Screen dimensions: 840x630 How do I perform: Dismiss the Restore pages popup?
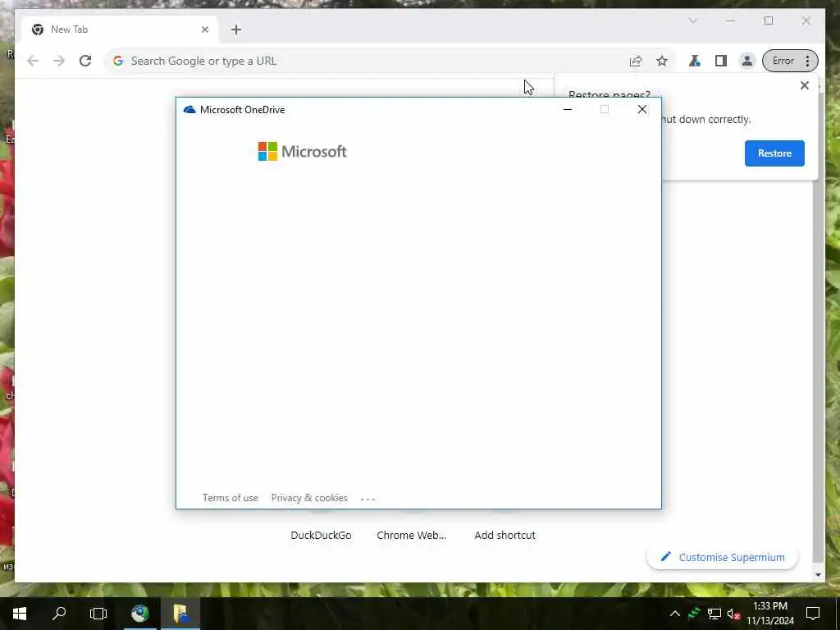point(804,85)
